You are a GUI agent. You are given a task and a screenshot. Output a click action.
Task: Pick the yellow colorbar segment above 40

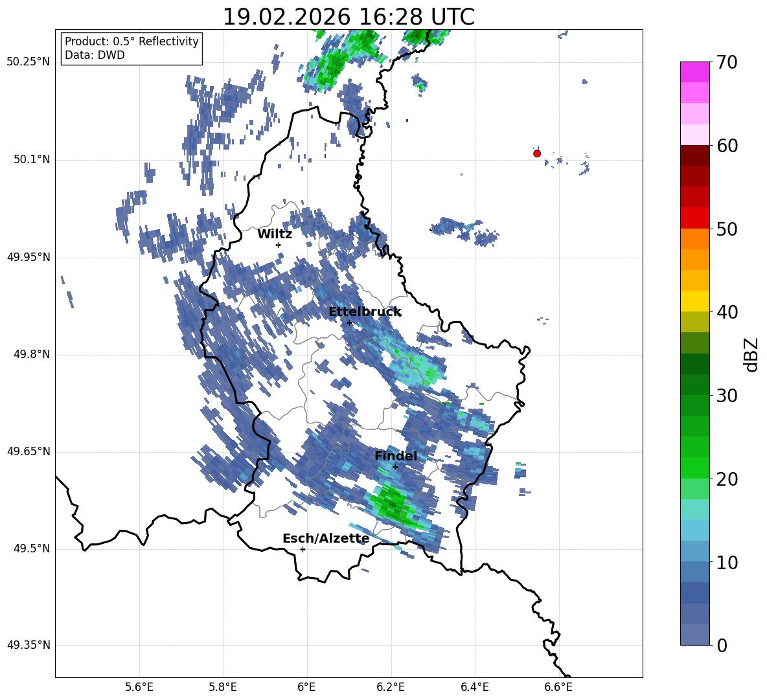(x=694, y=301)
